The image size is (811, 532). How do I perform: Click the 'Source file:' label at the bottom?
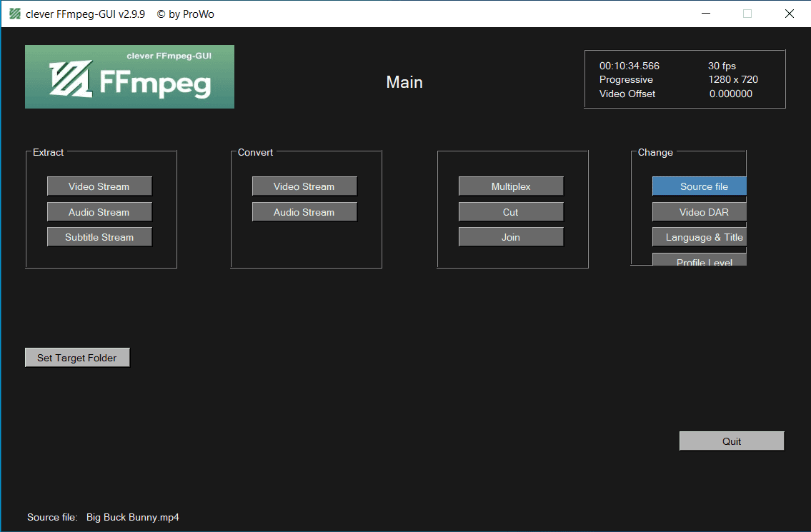pos(52,517)
